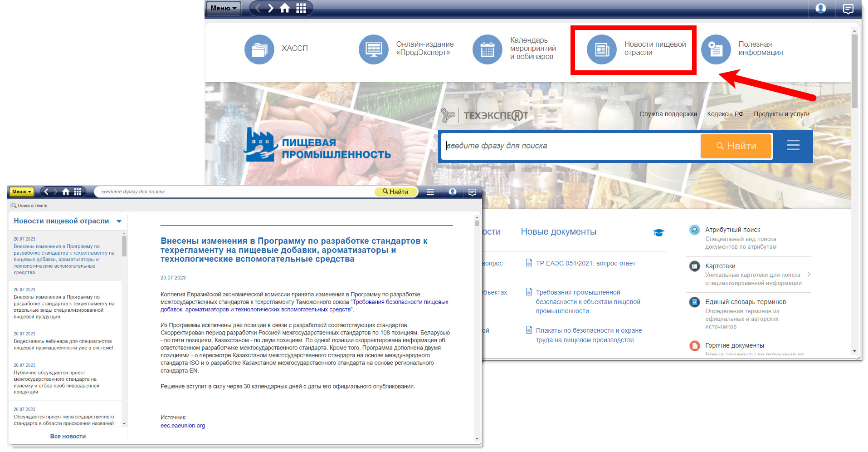Click Home icon in back window toolbar
Viewport: 868px width, 452px height.
pyautogui.click(x=285, y=8)
